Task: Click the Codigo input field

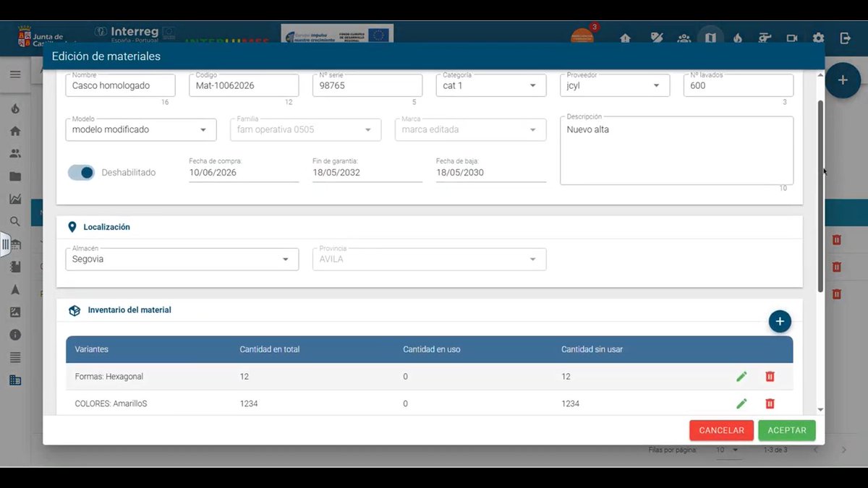Action: coord(244,85)
